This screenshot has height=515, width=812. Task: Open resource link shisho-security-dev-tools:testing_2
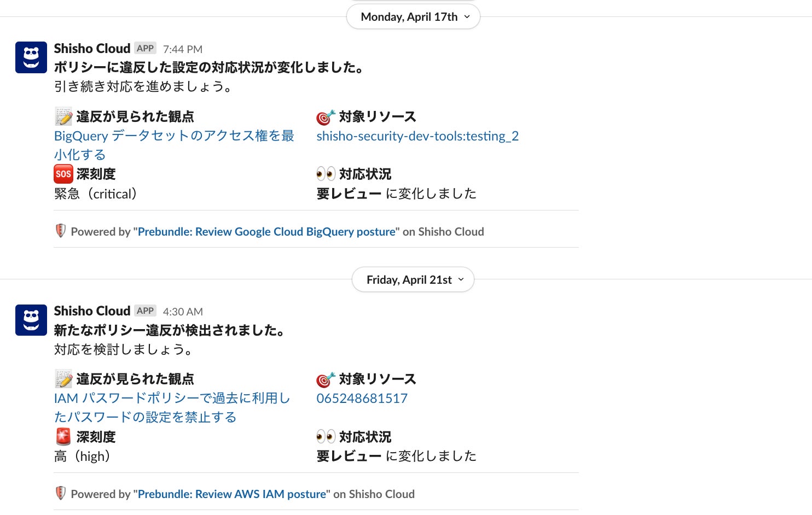click(417, 136)
